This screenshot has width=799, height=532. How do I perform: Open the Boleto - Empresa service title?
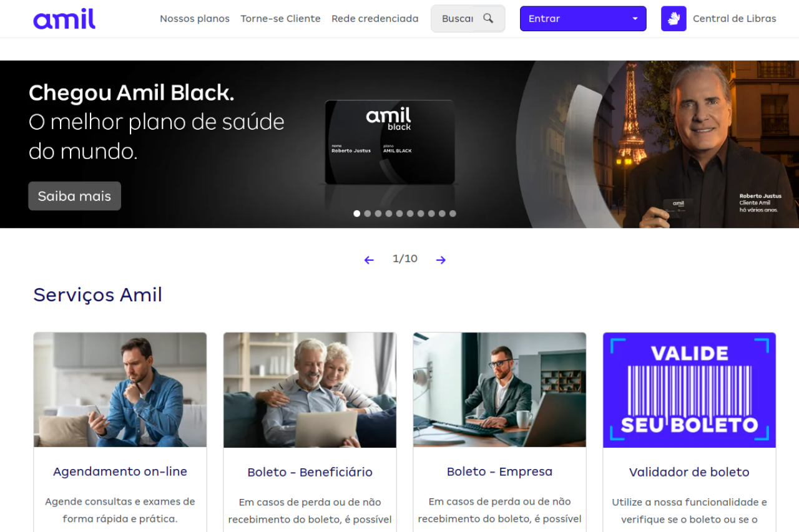[x=499, y=472]
